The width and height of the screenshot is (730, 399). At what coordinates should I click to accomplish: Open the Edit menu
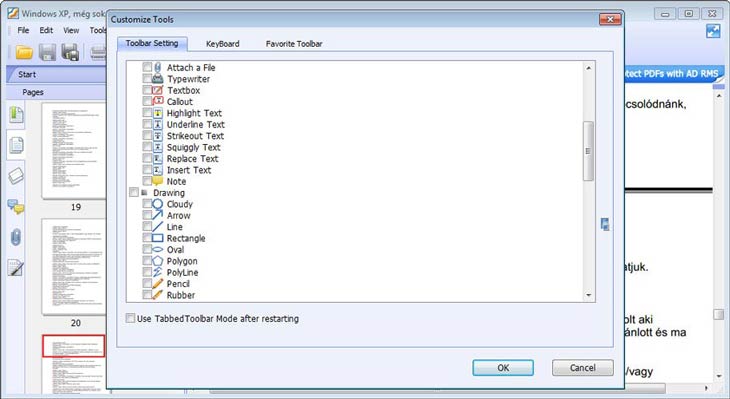point(46,30)
